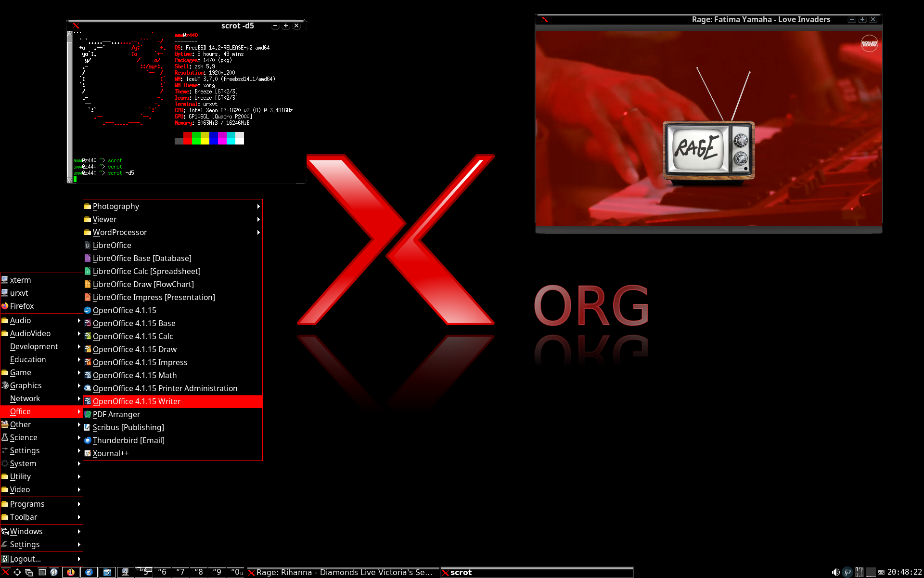The image size is (924, 578).
Task: Switch to workspace 3 button
Action: coord(107,572)
